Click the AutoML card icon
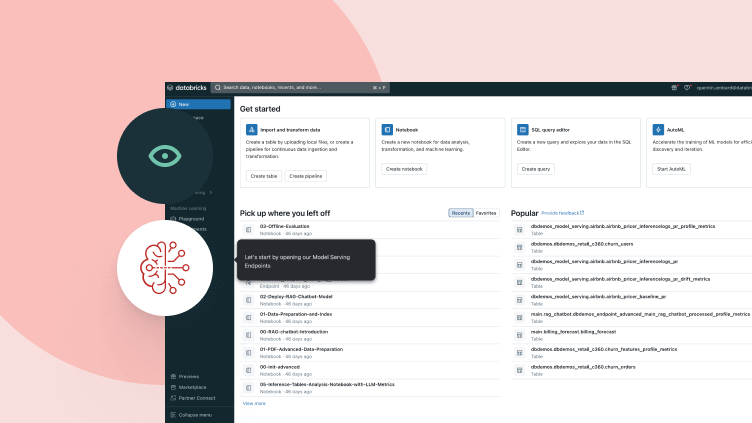 click(658, 129)
